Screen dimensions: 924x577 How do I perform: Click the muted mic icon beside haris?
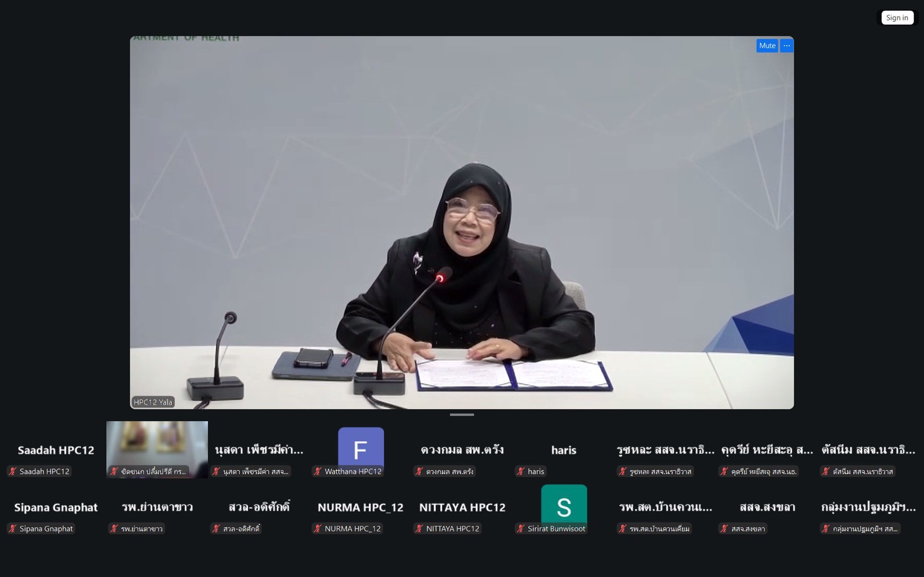click(520, 471)
